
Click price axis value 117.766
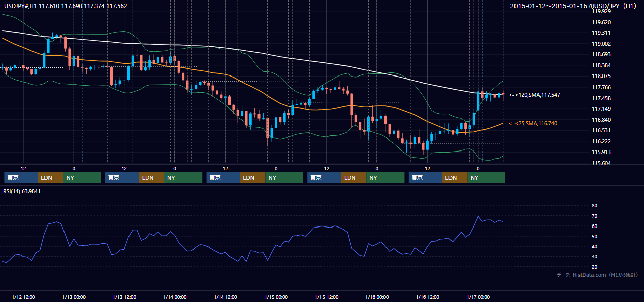coord(601,87)
